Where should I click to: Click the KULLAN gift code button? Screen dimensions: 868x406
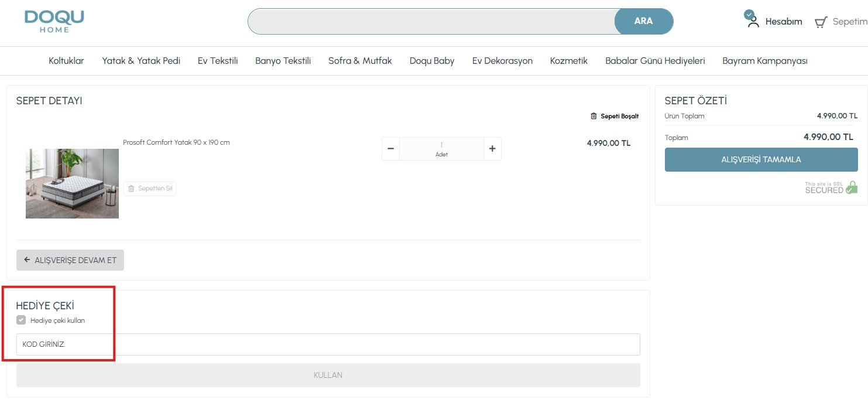pos(328,375)
